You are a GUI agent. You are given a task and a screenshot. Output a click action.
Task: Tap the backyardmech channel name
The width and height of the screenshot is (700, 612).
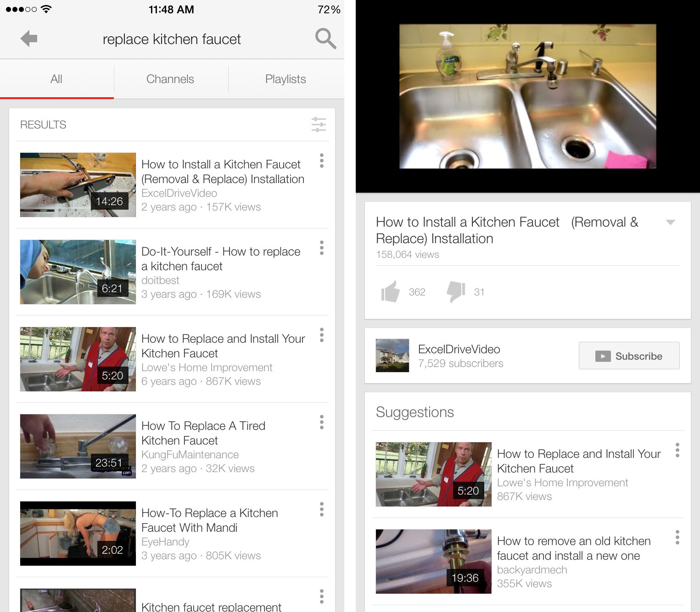[x=532, y=570]
